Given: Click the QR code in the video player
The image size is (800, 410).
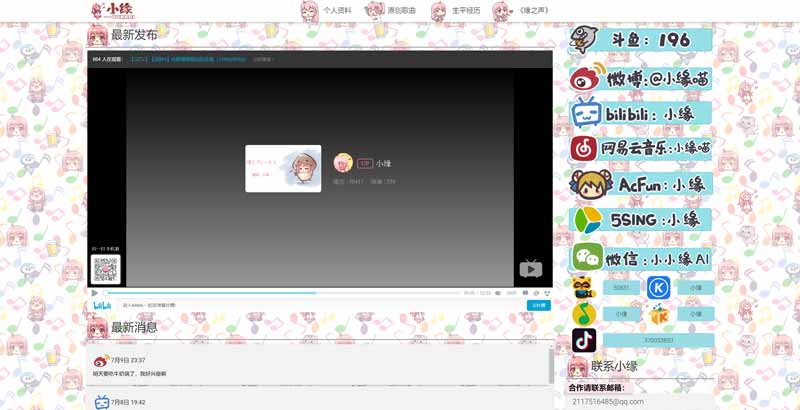Looking at the screenshot, I should point(106,269).
